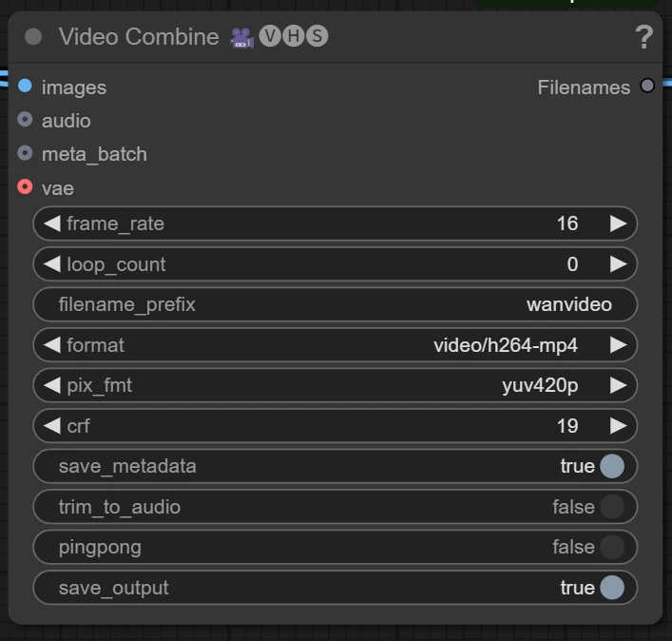
Task: Switch off the save_output toggle
Action: 612,588
